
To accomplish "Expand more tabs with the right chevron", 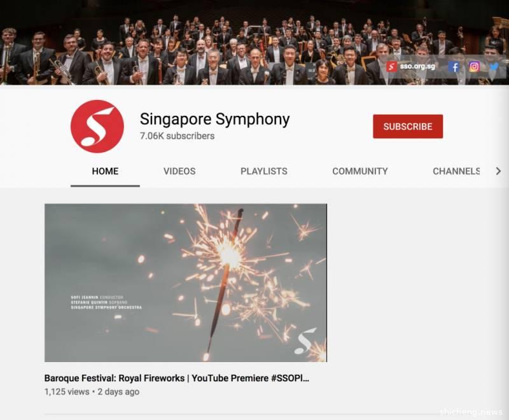I will click(x=498, y=171).
